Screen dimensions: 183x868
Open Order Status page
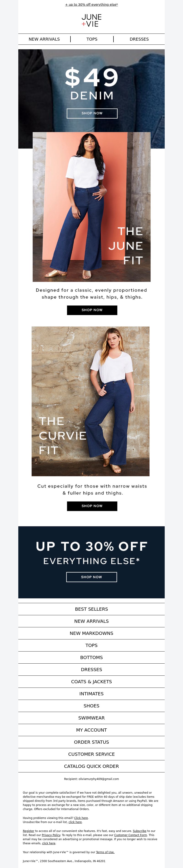(91, 742)
